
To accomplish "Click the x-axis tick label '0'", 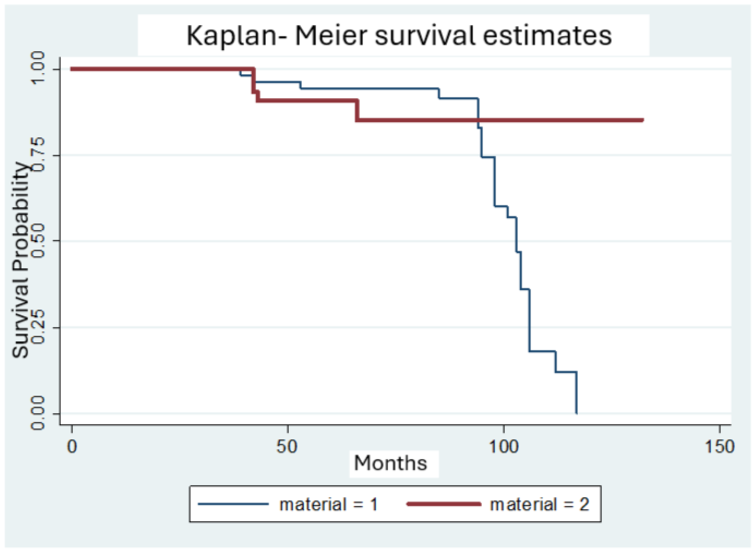I will [x=72, y=447].
